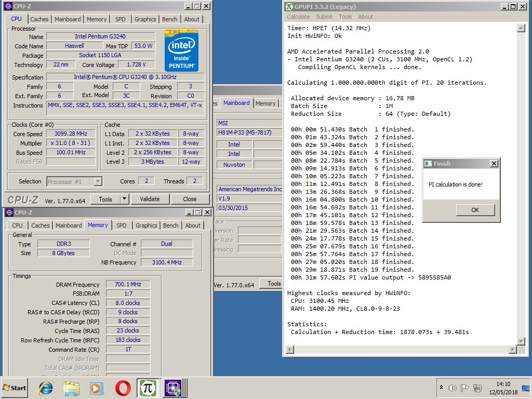Open the Submit menu in GPUPI
The image size is (532, 399).
click(x=324, y=17)
